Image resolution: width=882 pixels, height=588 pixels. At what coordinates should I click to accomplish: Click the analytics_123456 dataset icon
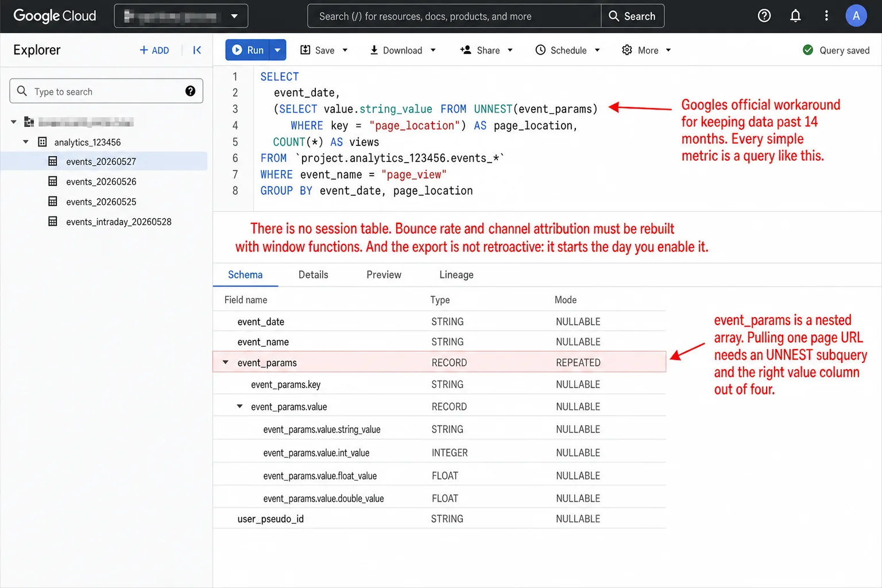[42, 142]
